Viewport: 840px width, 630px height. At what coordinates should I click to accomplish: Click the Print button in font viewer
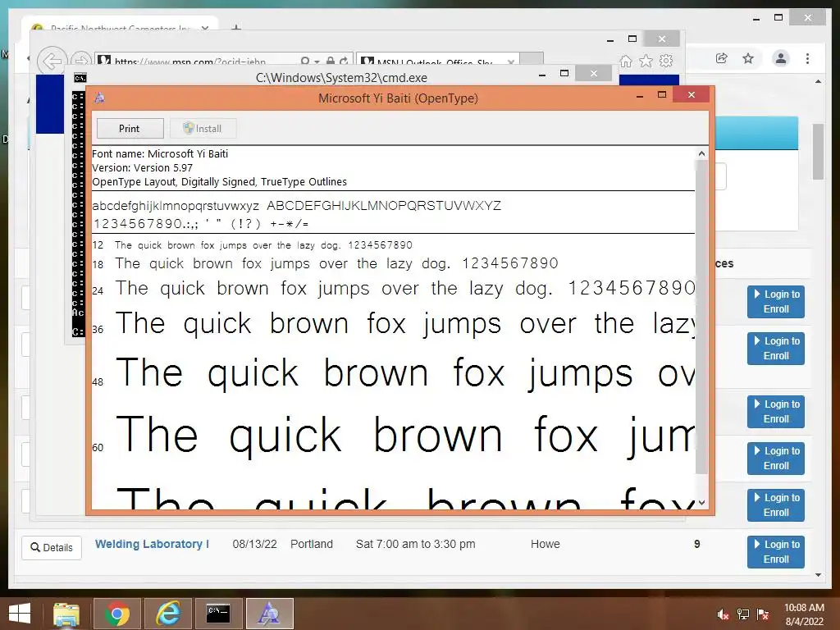click(x=130, y=129)
